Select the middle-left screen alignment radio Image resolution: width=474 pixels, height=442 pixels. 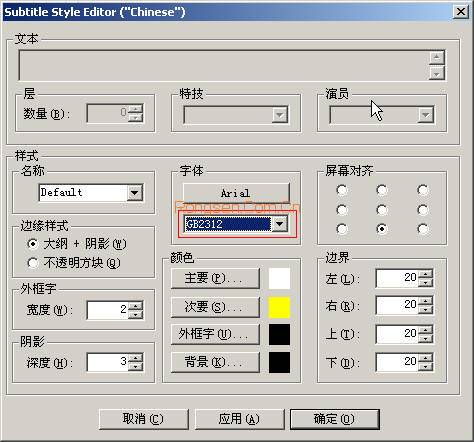coord(342,210)
